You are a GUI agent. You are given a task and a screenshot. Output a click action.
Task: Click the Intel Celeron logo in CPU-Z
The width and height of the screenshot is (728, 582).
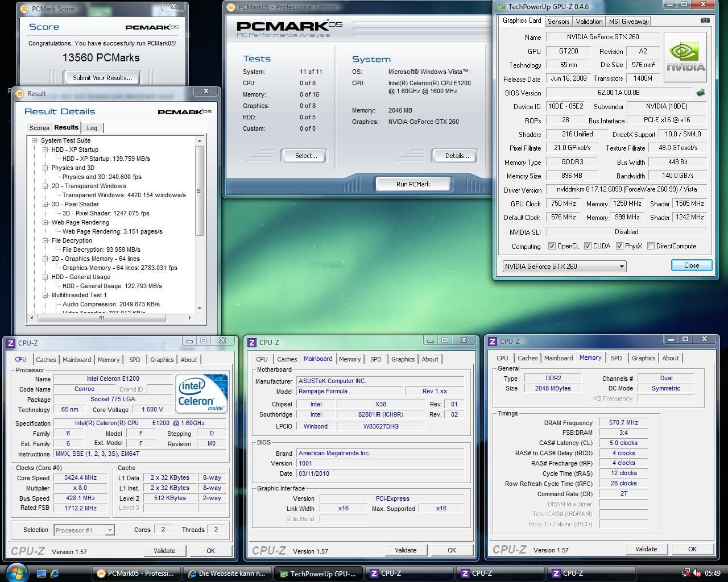pos(201,393)
